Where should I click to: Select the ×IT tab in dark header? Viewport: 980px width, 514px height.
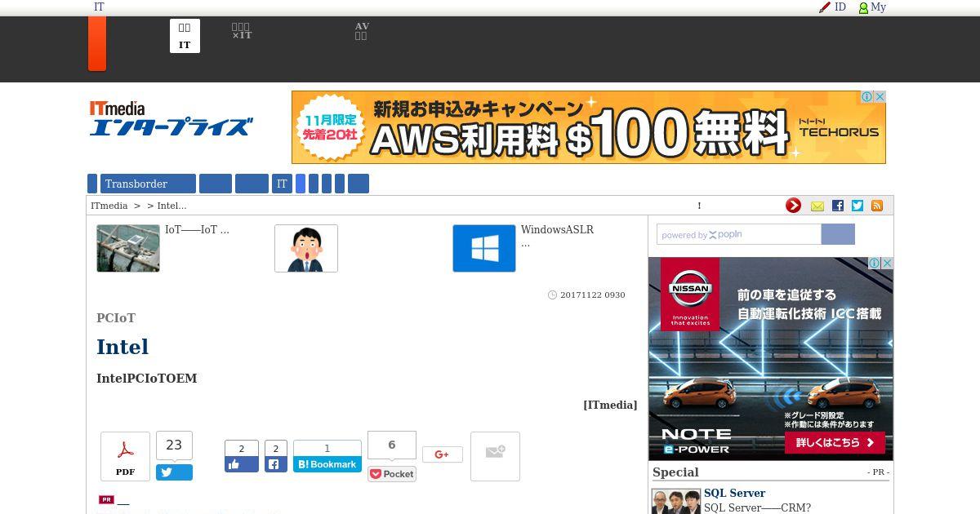241,31
